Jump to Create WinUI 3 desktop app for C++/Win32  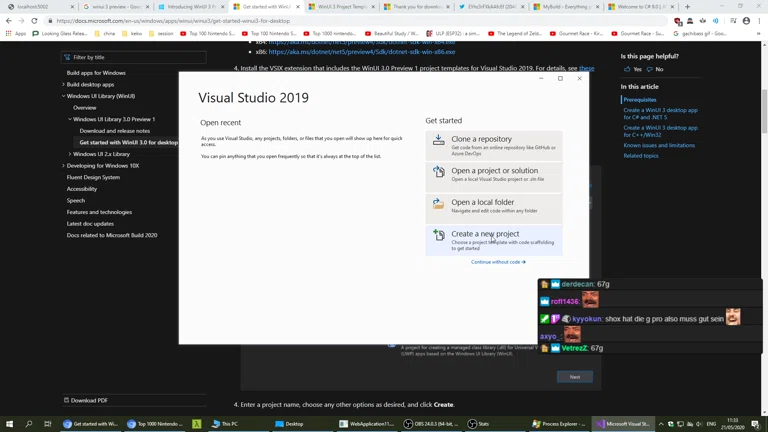click(x=660, y=131)
